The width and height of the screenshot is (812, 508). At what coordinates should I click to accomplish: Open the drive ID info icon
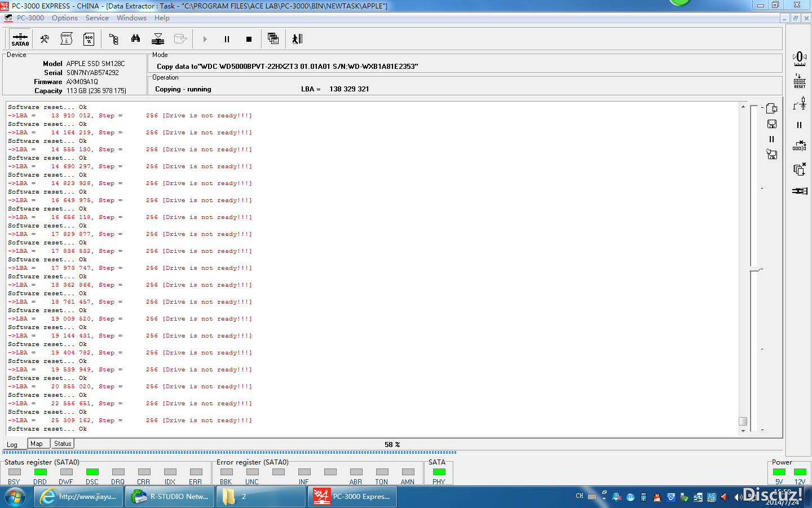point(67,39)
